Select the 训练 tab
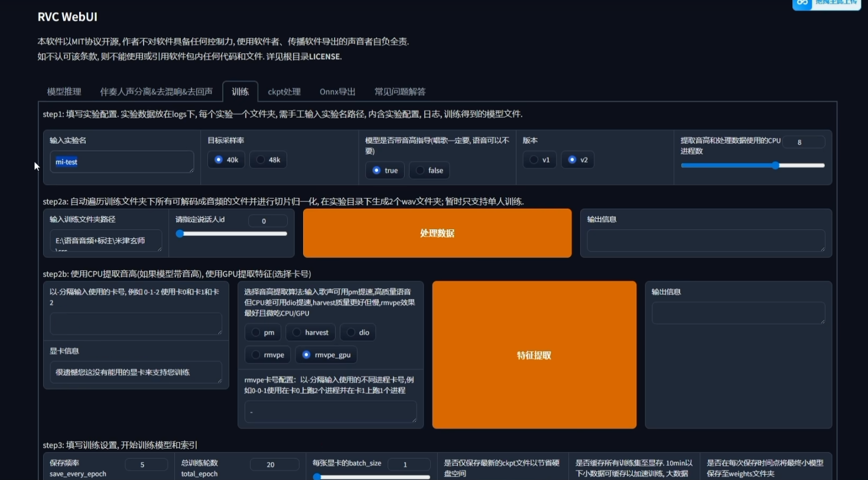 point(240,92)
